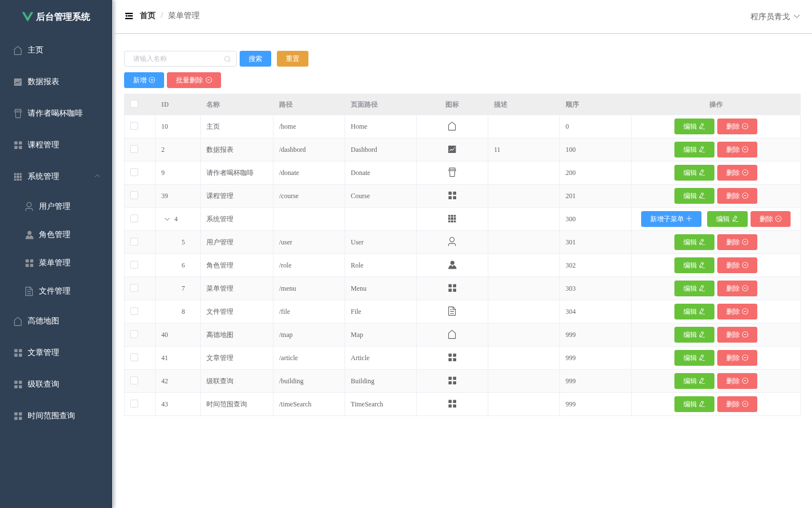This screenshot has height=508, width=812.
Task: Open 用户管理 in the sidebar submenu
Action: tap(56, 206)
